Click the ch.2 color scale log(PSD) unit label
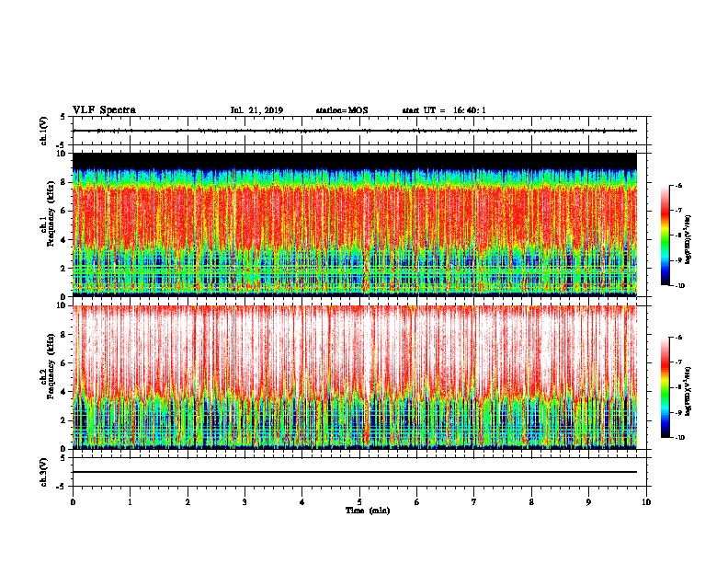 click(688, 392)
